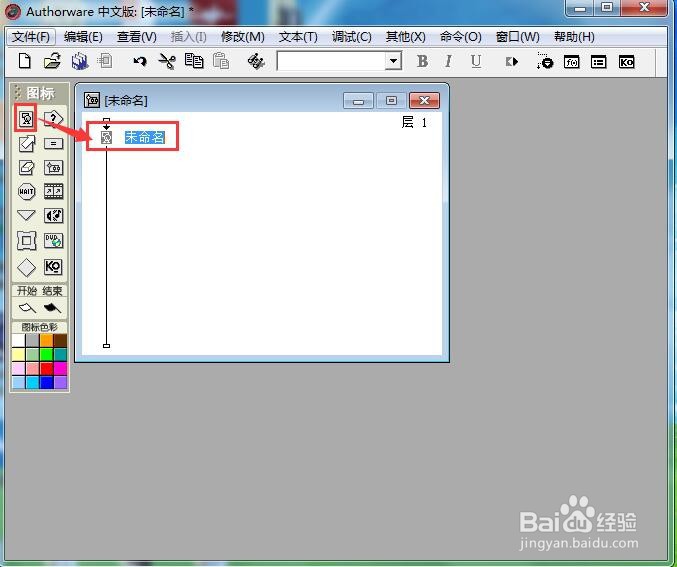Select the WAIT icon
This screenshot has height=567, width=677.
tap(26, 191)
